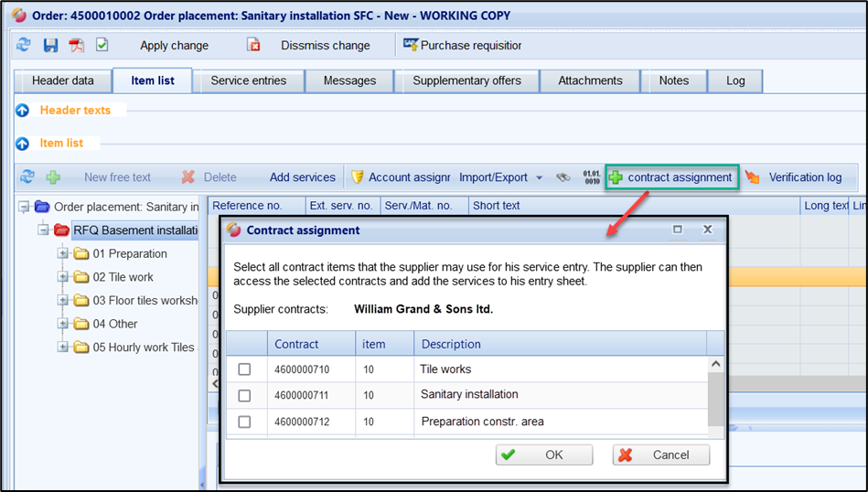The image size is (868, 492).
Task: Click the green checkmark verify icon
Action: point(102,45)
